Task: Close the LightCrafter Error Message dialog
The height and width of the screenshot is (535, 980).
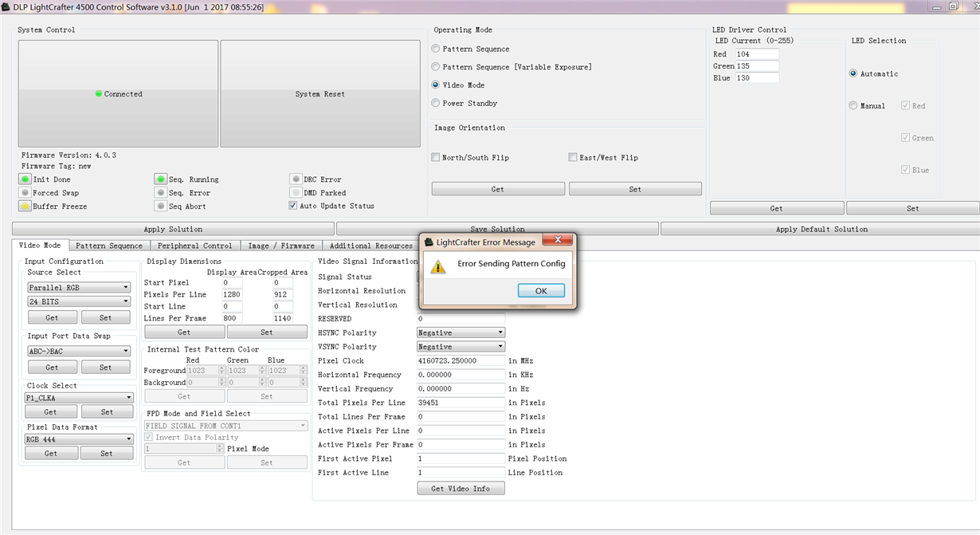Action: tap(557, 240)
